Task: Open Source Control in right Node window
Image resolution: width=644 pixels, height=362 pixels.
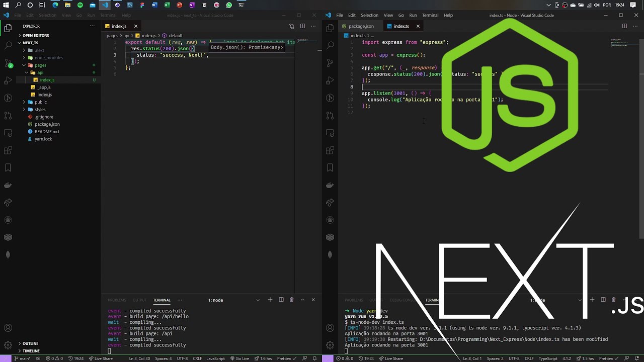Action: click(330, 63)
